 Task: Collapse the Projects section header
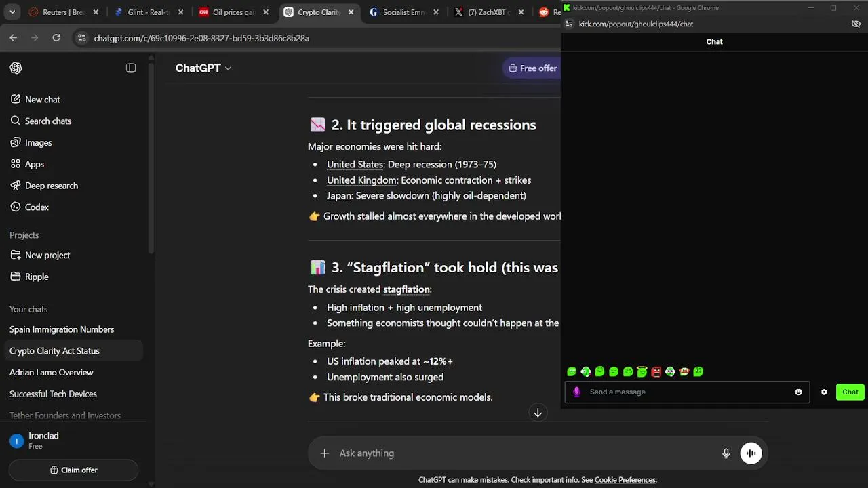[x=24, y=235]
